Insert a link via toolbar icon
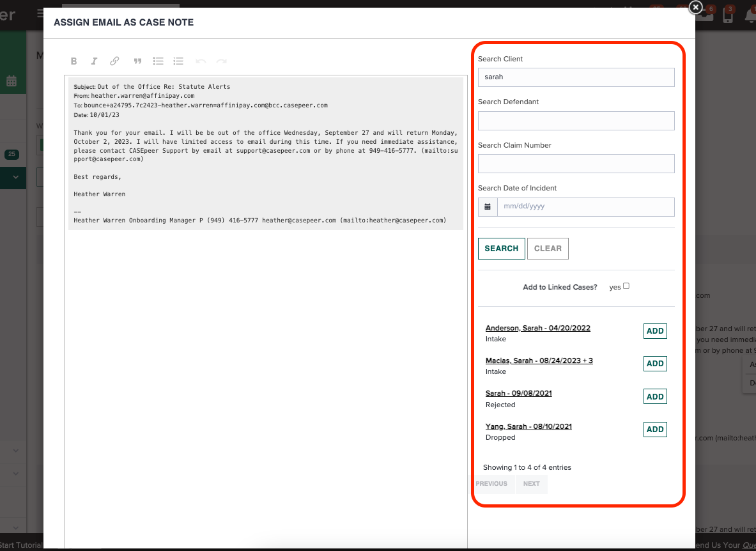The height and width of the screenshot is (551, 756). pyautogui.click(x=114, y=61)
